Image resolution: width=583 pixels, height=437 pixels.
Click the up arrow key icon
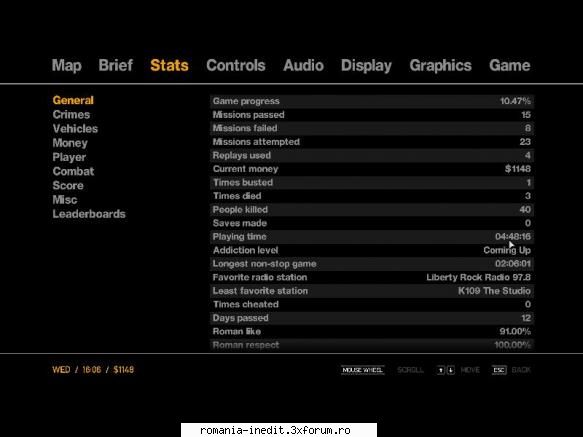[x=441, y=370]
